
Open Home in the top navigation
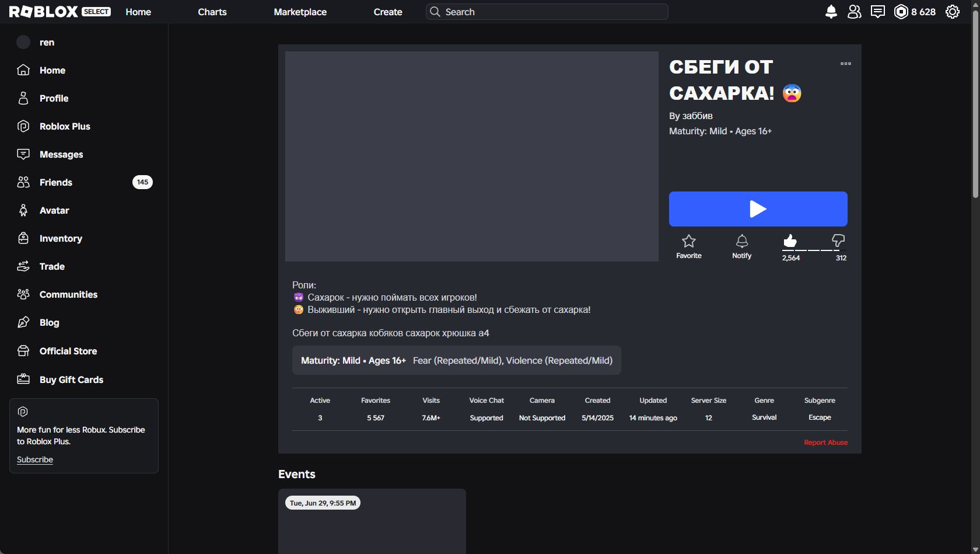pos(138,12)
